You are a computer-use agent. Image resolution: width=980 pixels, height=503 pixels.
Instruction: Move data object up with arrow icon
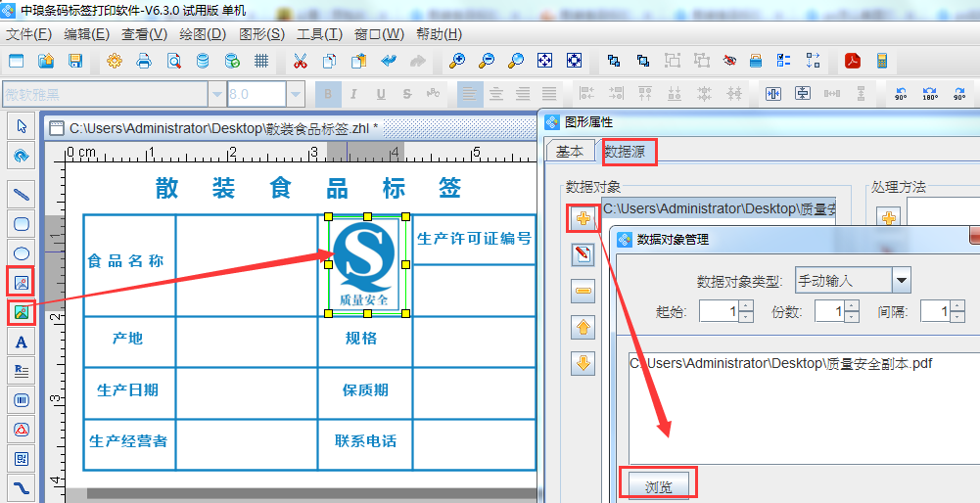[x=583, y=327]
